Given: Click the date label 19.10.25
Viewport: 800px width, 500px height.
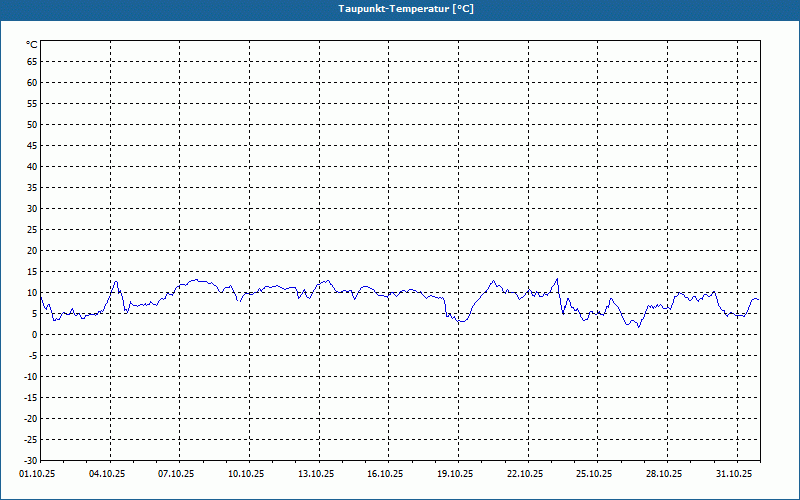Looking at the screenshot, I should click(x=455, y=474).
